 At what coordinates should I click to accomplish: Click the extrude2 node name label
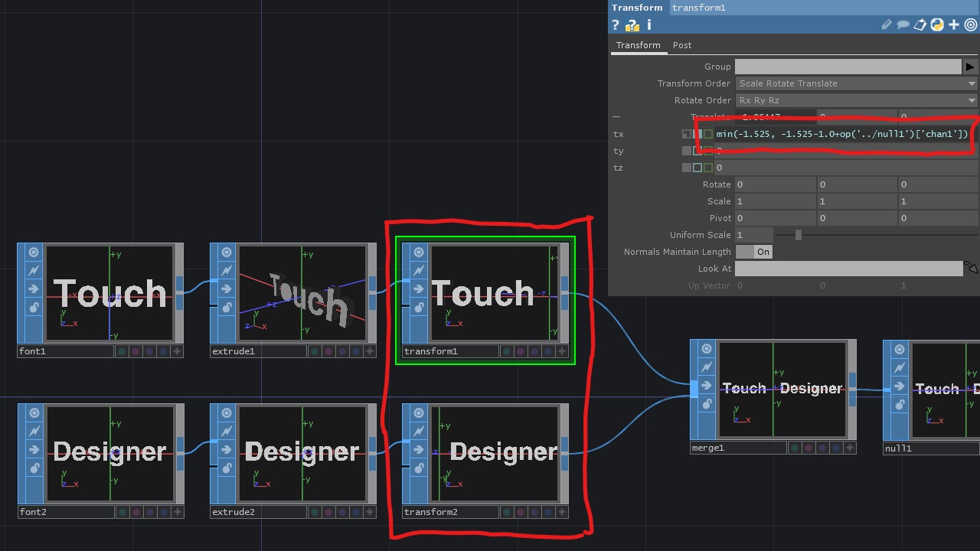click(x=258, y=512)
